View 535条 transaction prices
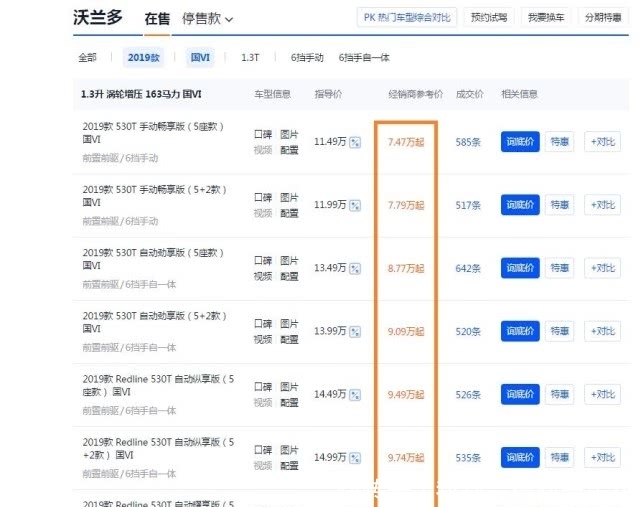The image size is (641, 507). (x=468, y=458)
